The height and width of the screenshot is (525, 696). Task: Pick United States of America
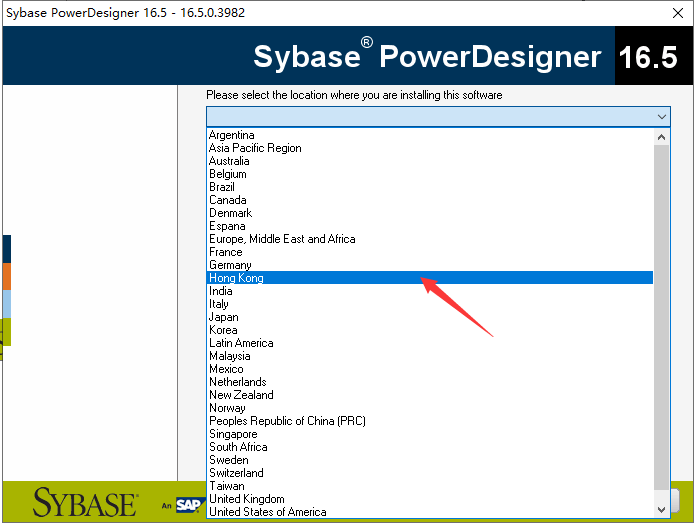point(430,512)
